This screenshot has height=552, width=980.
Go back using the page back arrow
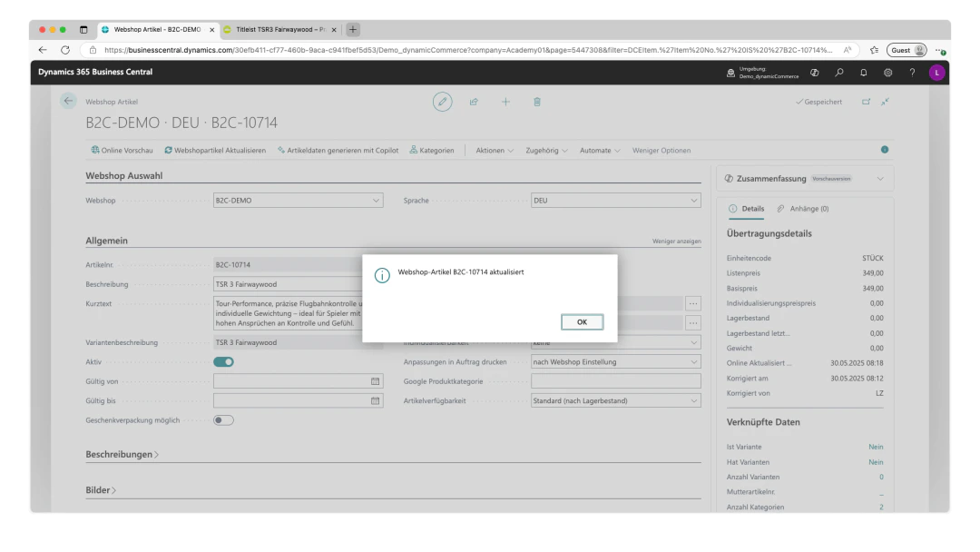[68, 101]
